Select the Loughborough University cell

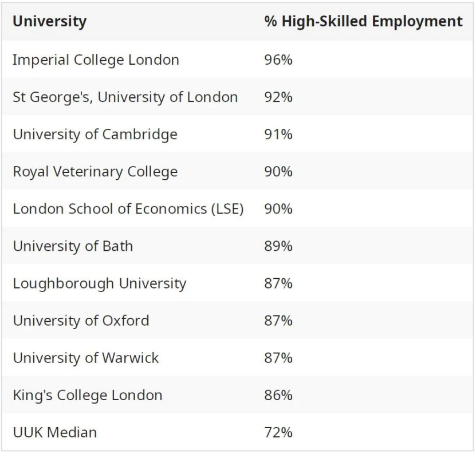pyautogui.click(x=100, y=283)
